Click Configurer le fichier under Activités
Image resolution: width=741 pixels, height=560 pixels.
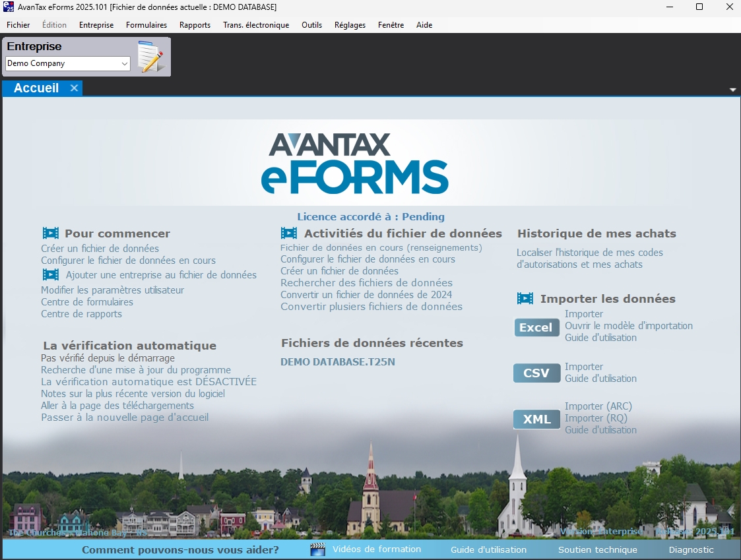coord(368,259)
